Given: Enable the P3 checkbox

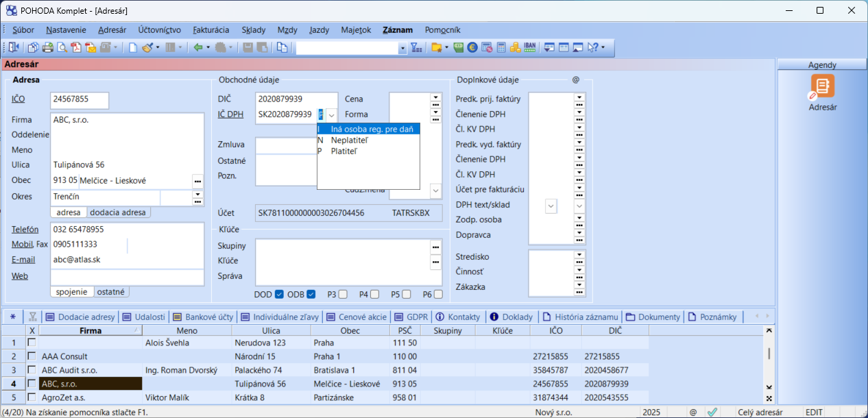Looking at the screenshot, I should (343, 295).
